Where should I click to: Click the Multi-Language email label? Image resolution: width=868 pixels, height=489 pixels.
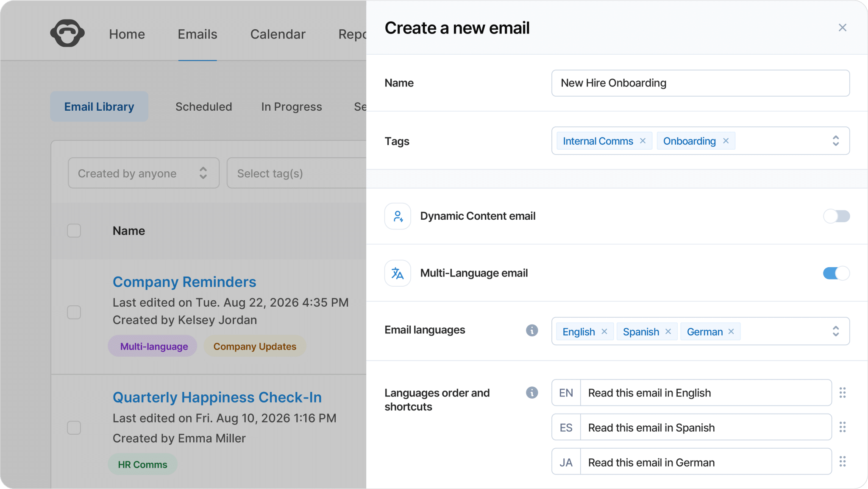(x=474, y=273)
